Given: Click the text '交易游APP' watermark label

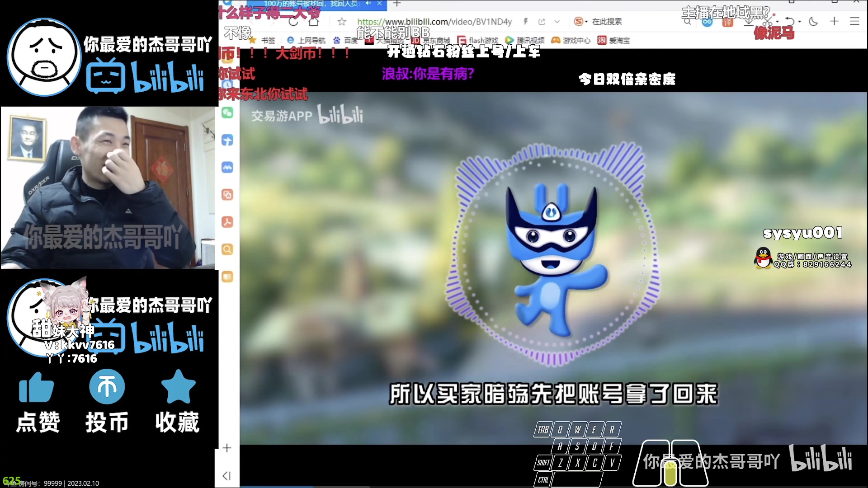Looking at the screenshot, I should pyautogui.click(x=282, y=116).
